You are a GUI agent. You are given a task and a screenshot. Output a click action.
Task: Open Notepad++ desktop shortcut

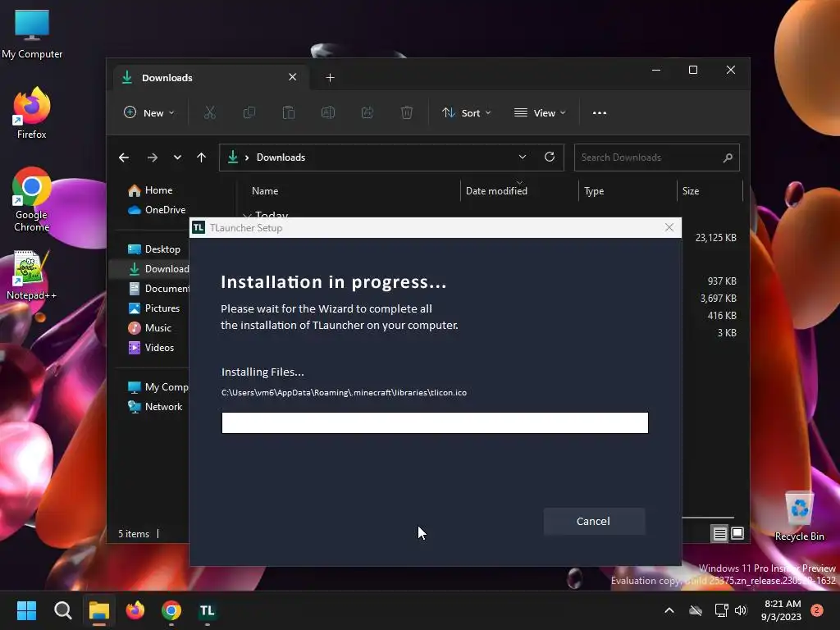(x=32, y=276)
